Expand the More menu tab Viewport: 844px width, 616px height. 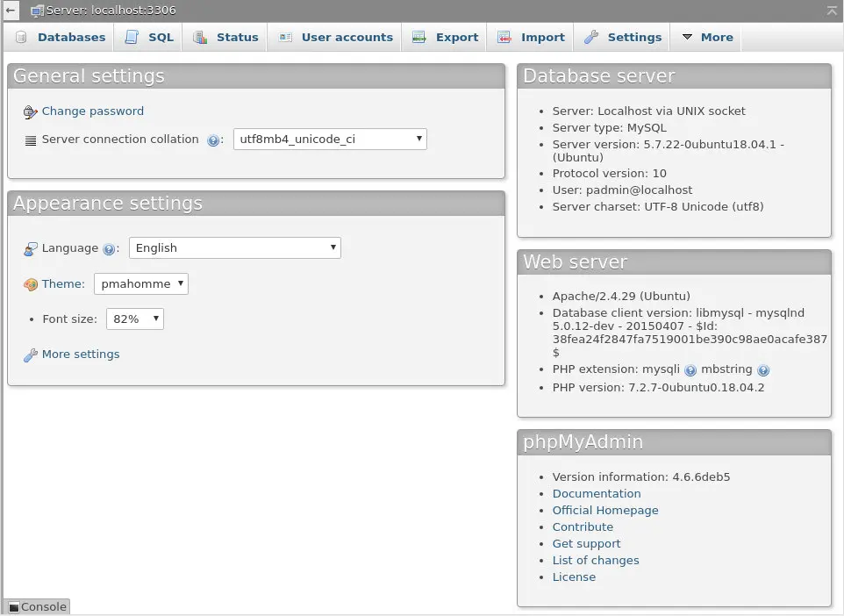707,38
